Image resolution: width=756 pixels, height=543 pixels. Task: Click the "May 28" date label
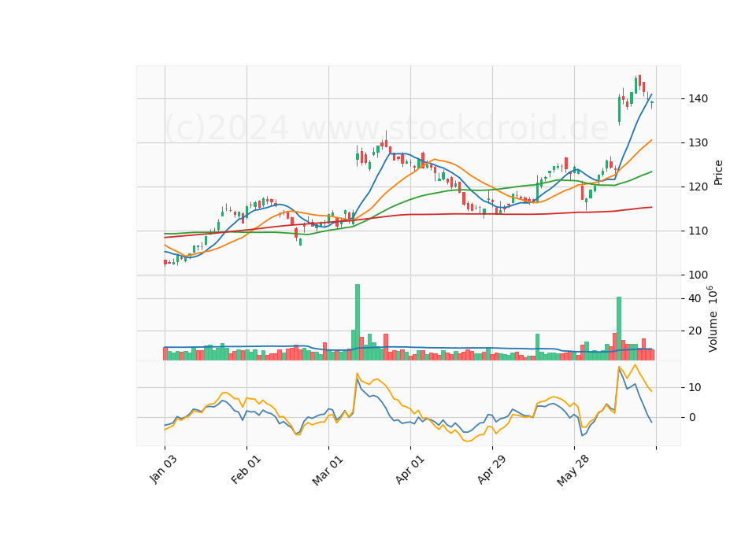[573, 471]
